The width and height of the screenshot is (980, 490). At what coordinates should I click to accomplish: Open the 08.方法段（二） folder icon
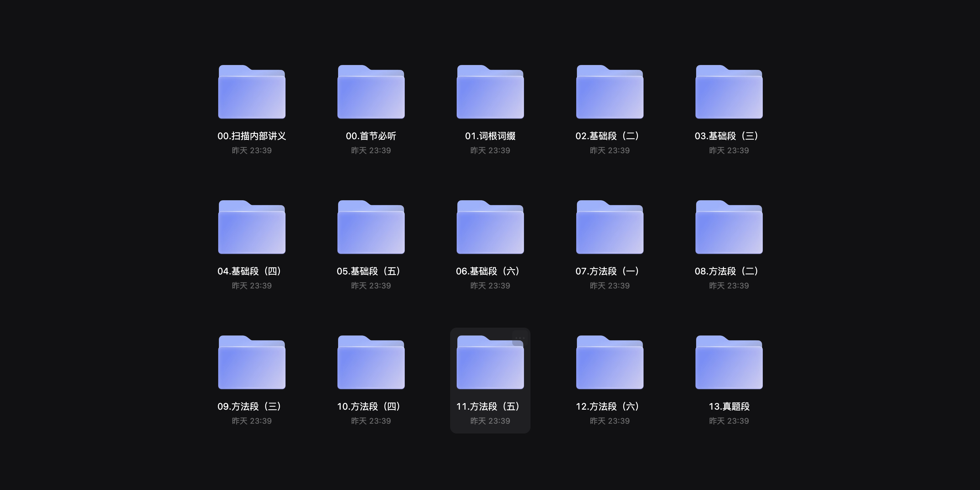729,227
